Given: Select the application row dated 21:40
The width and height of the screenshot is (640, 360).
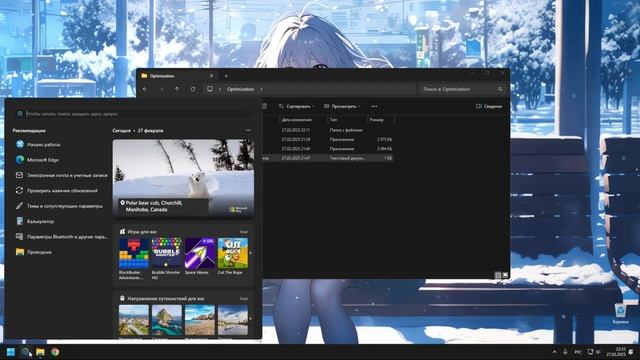Looking at the screenshot, I should tap(328, 149).
